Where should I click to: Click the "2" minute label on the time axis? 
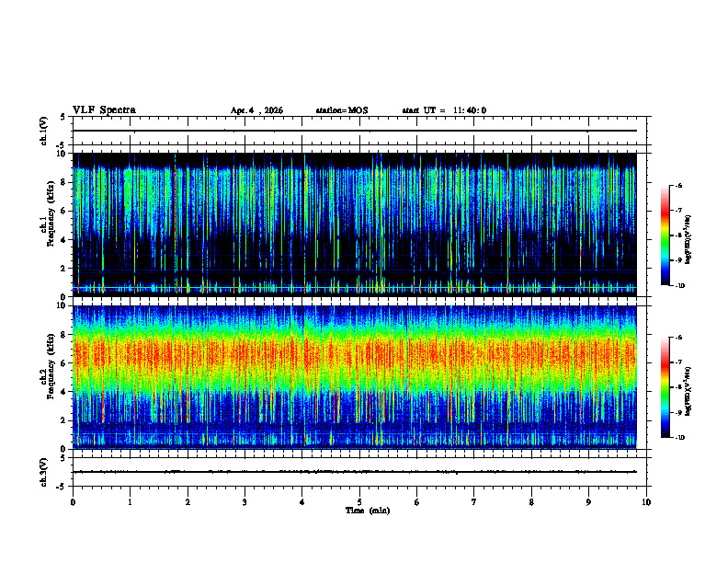tap(188, 502)
